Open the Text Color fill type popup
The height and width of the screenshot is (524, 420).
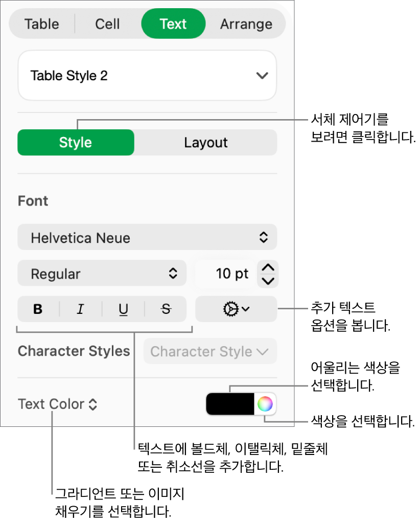(x=57, y=404)
